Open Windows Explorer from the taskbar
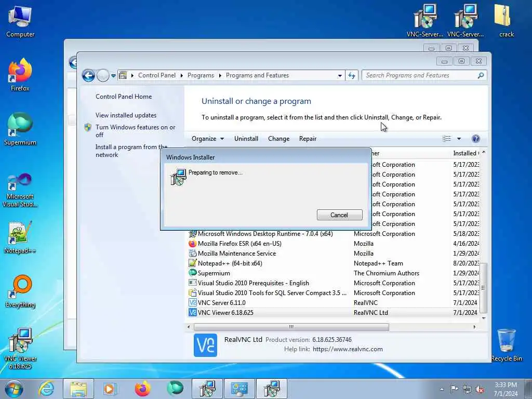 pyautogui.click(x=78, y=389)
